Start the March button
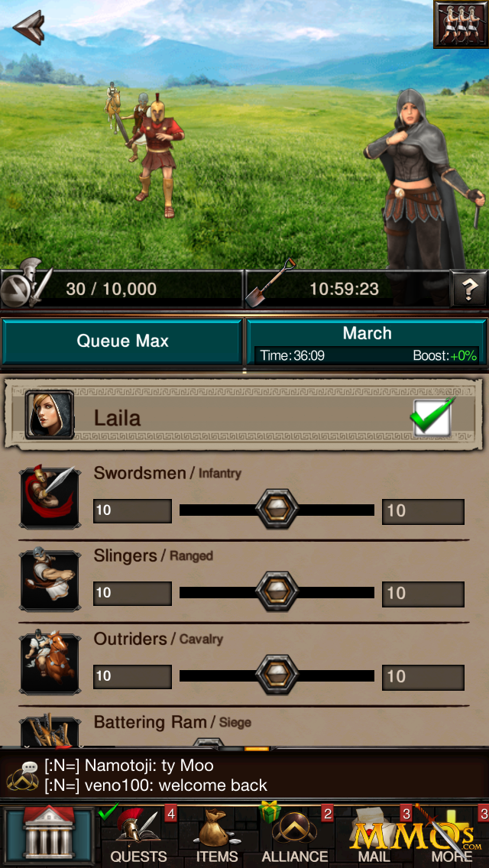Image resolution: width=489 pixels, height=868 pixels. click(x=367, y=341)
